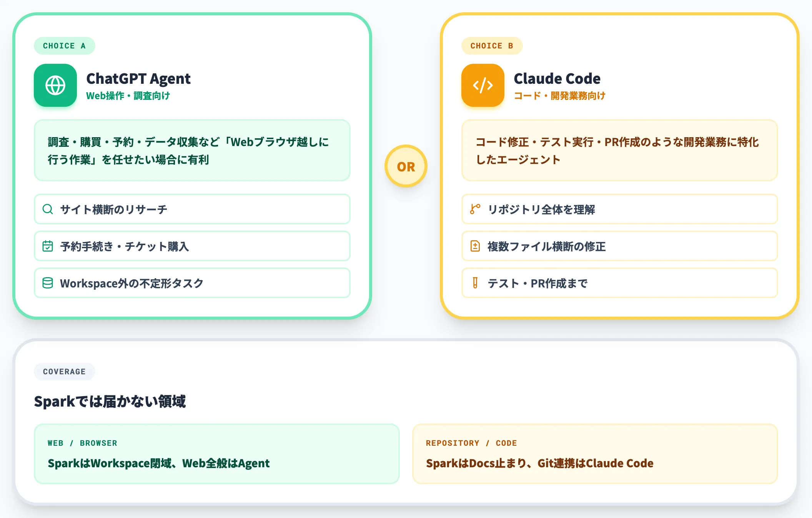
Task: Click the orange code brackets icon beside Claude Code
Action: point(483,85)
